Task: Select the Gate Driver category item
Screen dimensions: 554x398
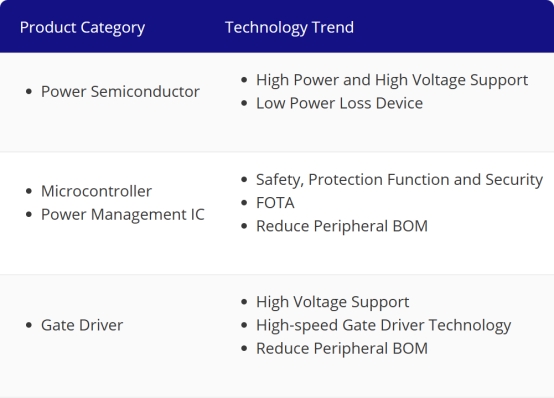Action: click(x=82, y=325)
